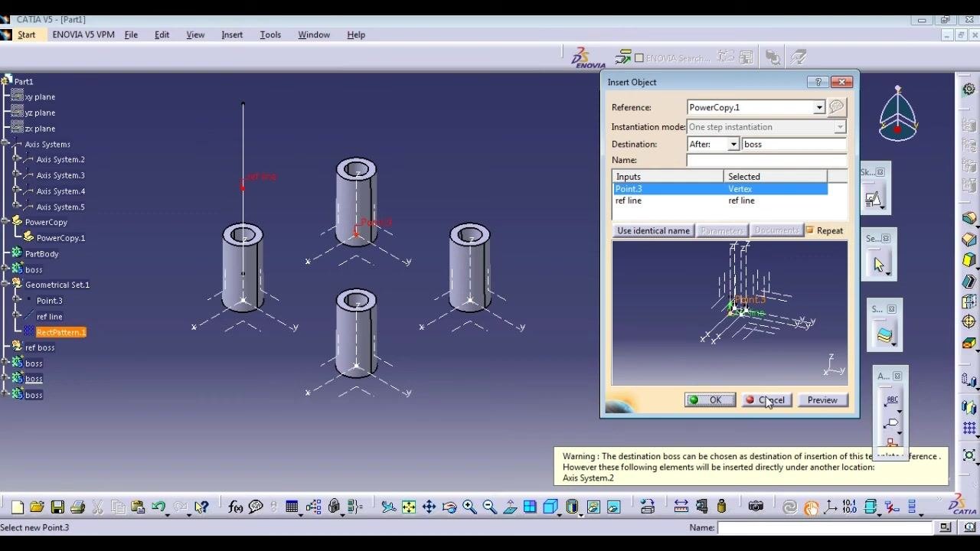Expand the Geometrical Set.1 node
Image resolution: width=980 pixels, height=551 pixels.
pos(6,285)
